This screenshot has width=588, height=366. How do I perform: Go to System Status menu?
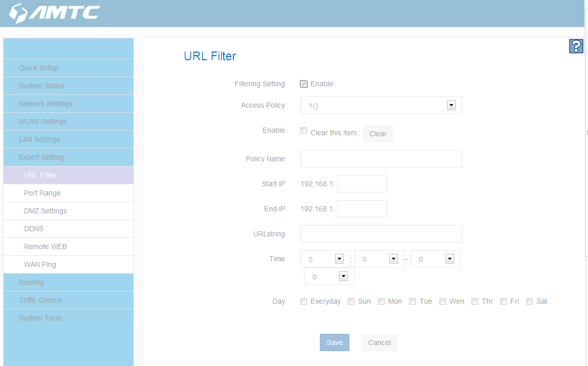68,86
